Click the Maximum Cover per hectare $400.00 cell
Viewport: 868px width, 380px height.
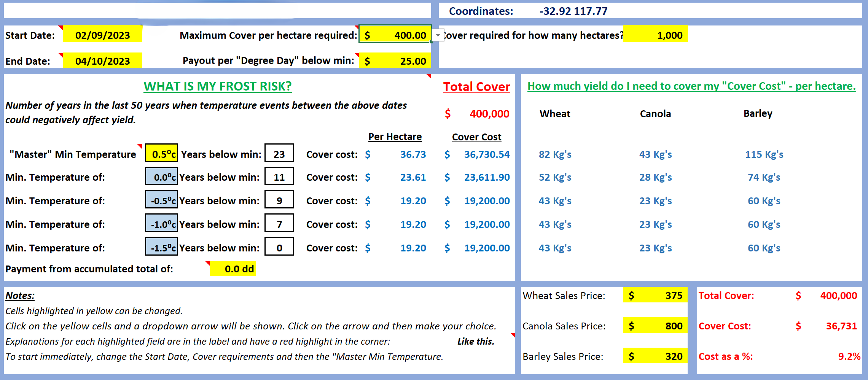[x=395, y=35]
